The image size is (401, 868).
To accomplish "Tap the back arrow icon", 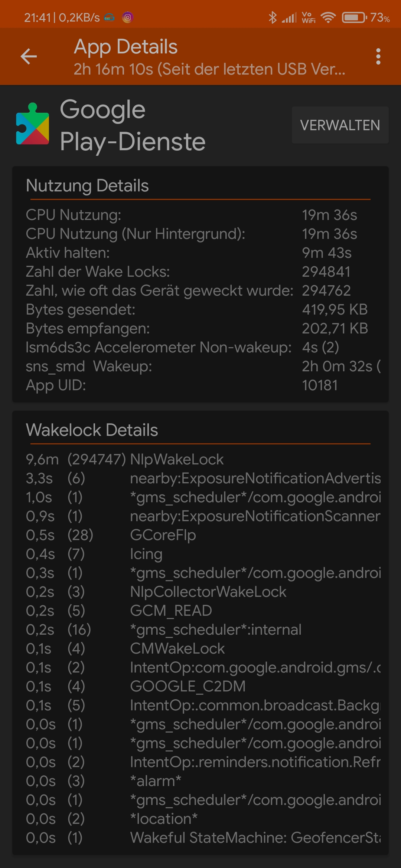I will point(29,56).
